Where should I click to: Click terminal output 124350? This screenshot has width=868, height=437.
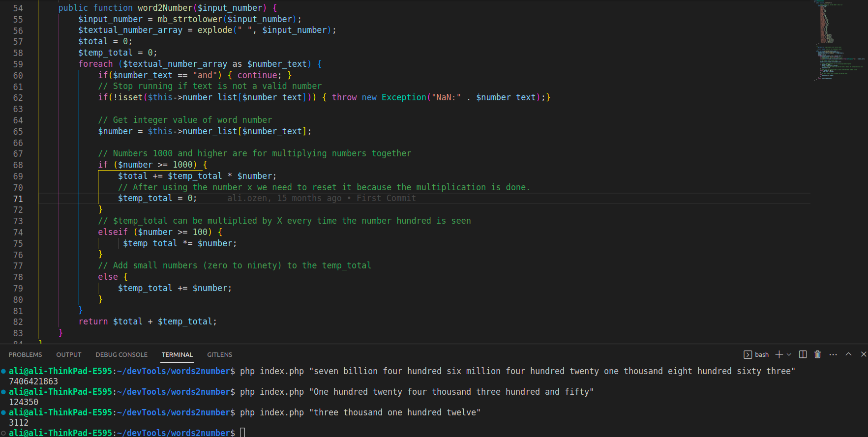pyautogui.click(x=24, y=402)
